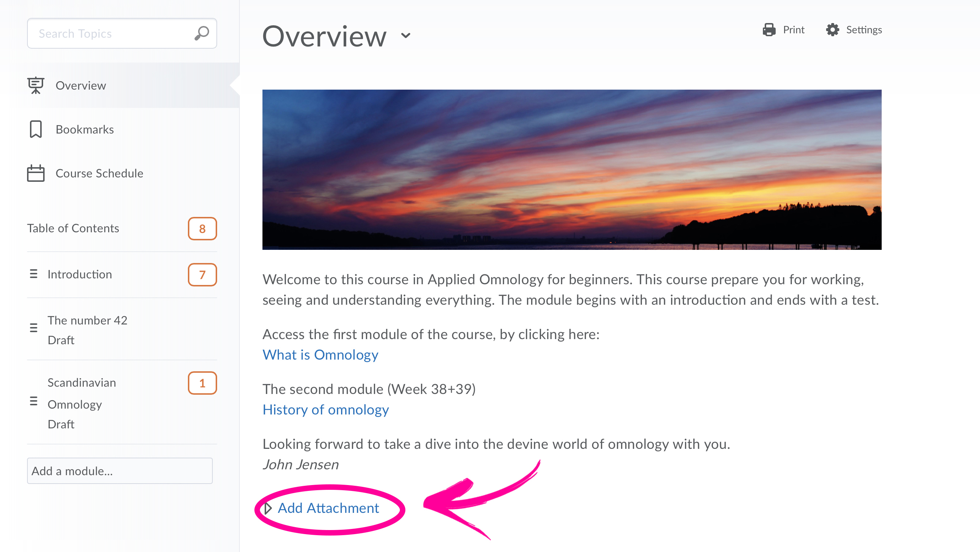The image size is (980, 552).
Task: Click the Bookmarks ribbon icon
Action: [36, 129]
